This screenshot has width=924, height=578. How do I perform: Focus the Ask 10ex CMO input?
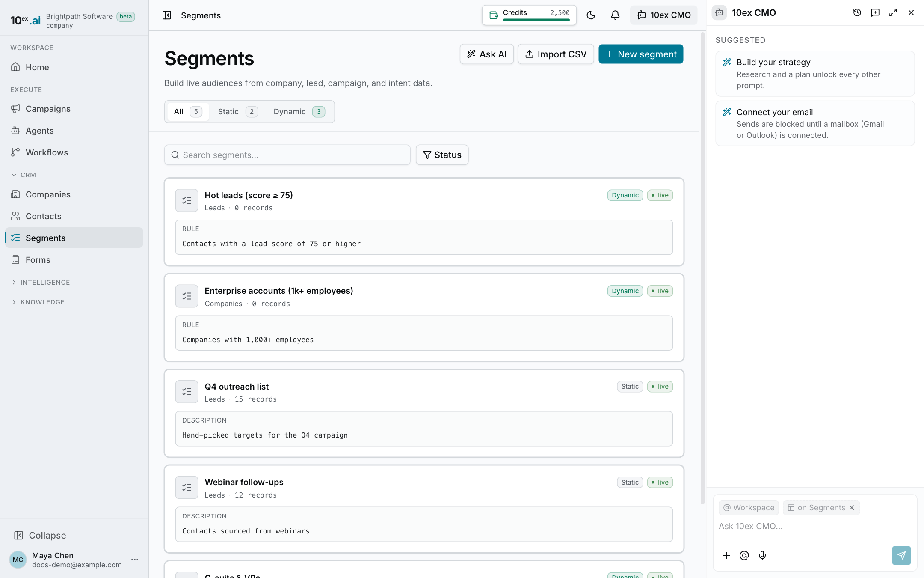tap(815, 526)
